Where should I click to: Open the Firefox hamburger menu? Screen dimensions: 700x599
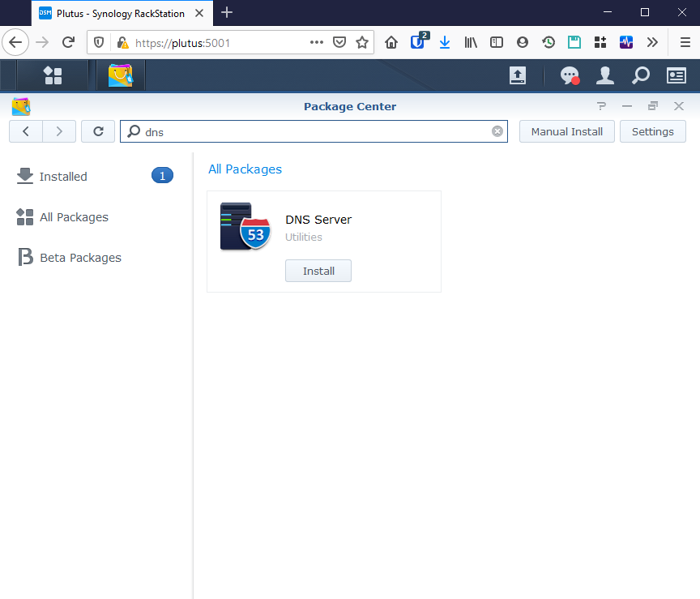click(685, 42)
